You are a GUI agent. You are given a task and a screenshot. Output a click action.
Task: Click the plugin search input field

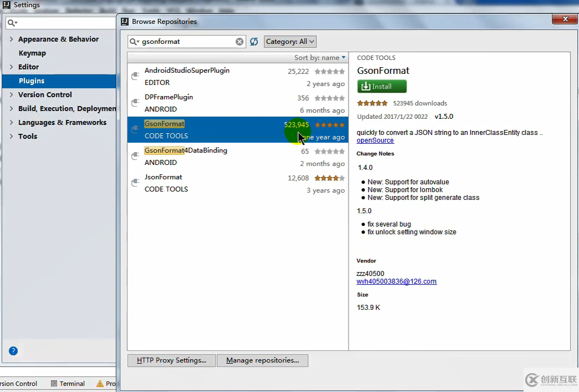(x=188, y=42)
